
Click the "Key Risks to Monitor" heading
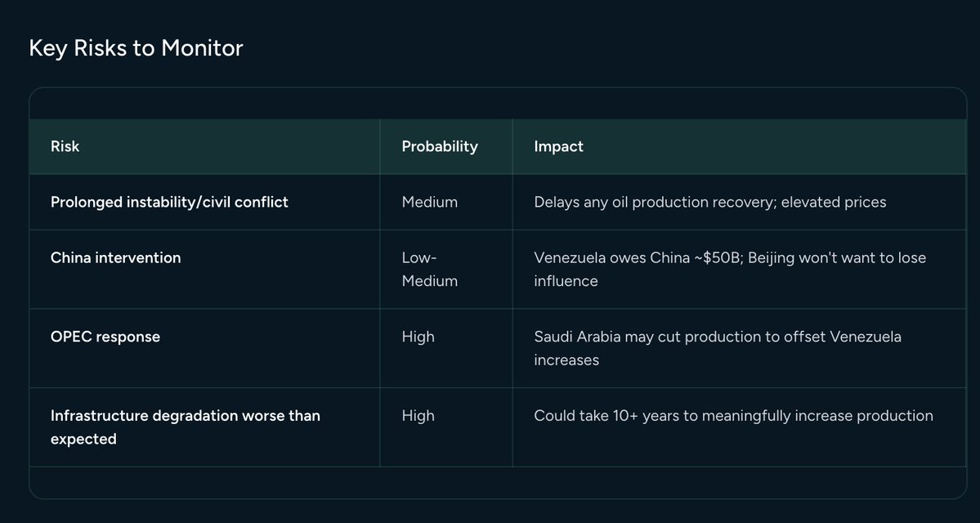[136, 48]
